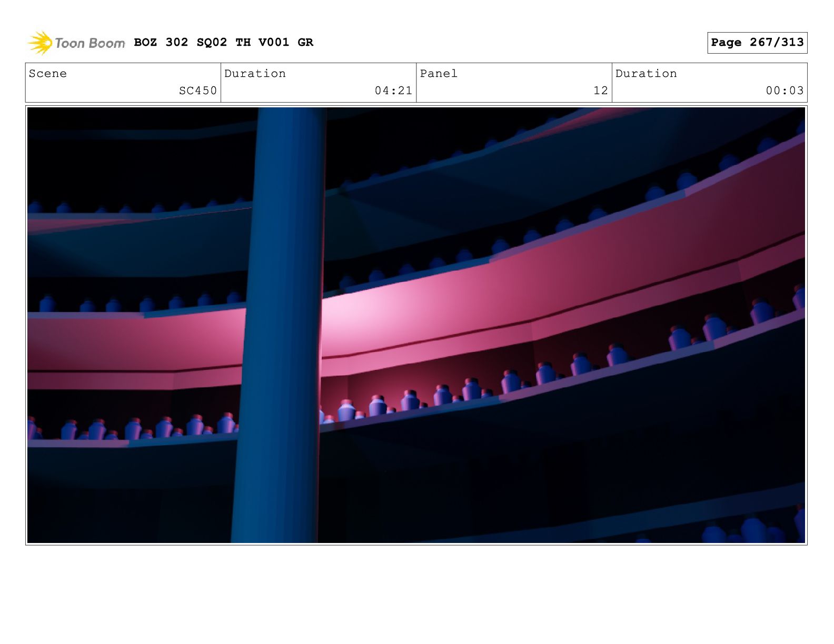
Task: Click the Toon Boom starburst logo icon
Action: (x=39, y=43)
